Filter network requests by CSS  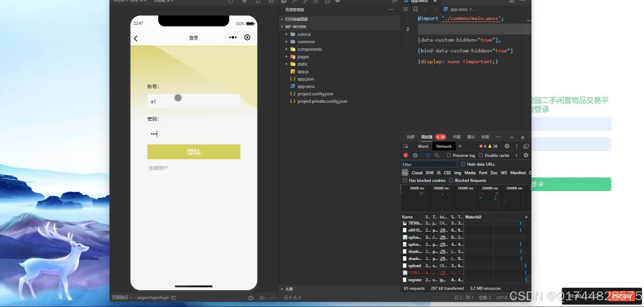coord(447,173)
